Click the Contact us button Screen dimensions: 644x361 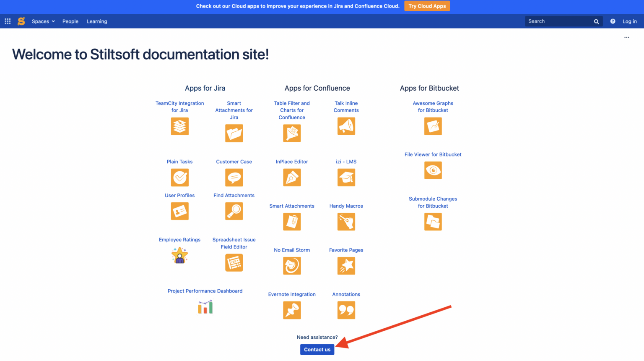[x=317, y=349]
